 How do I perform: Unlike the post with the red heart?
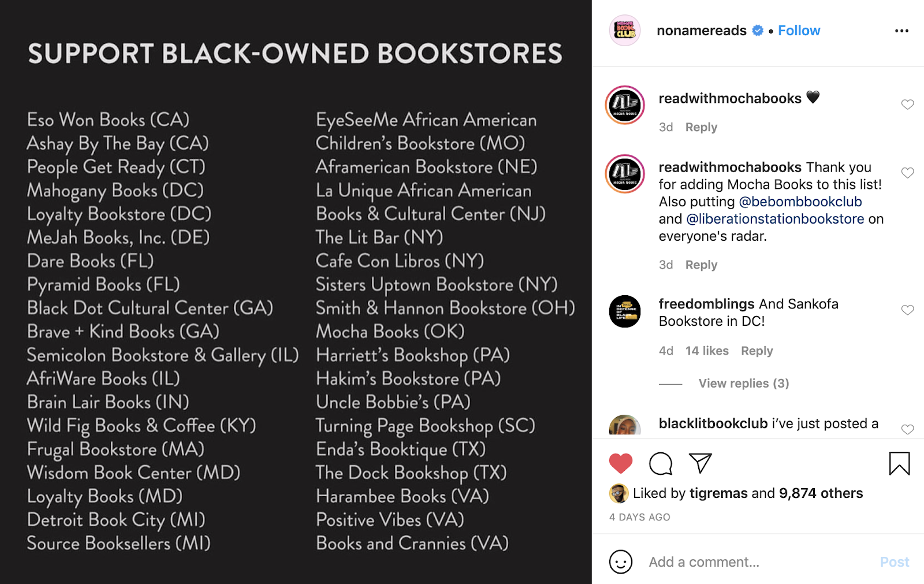coord(621,463)
